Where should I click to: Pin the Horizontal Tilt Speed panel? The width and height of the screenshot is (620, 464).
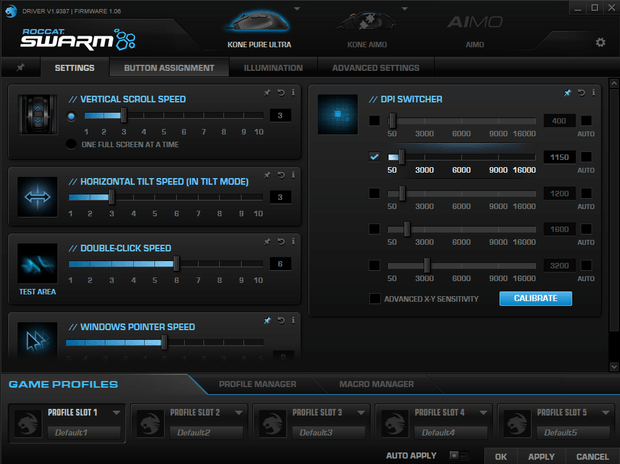[x=267, y=175]
